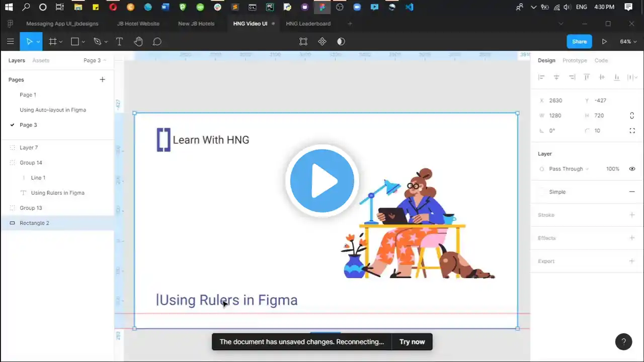The width and height of the screenshot is (644, 362).
Task: Select the Rectangle 2 layer
Action: click(x=57, y=223)
